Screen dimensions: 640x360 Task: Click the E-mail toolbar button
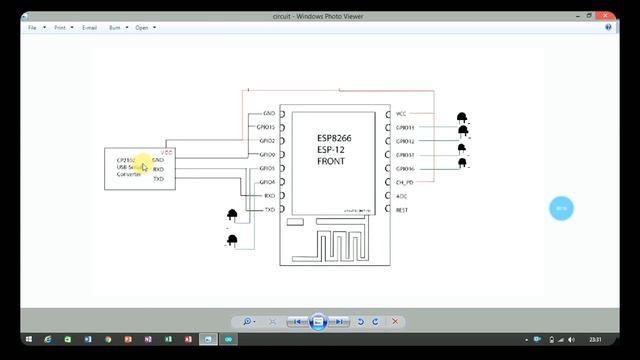89,28
